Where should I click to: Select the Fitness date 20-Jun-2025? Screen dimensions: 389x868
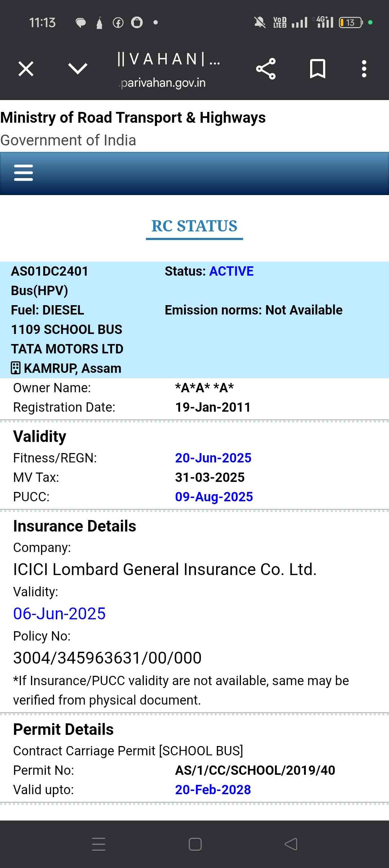click(x=213, y=458)
